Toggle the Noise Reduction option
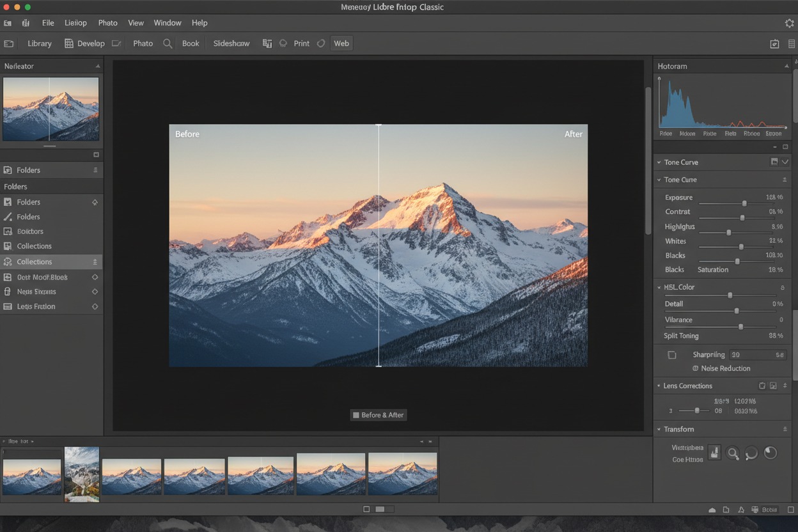Image resolution: width=798 pixels, height=532 pixels. (695, 368)
